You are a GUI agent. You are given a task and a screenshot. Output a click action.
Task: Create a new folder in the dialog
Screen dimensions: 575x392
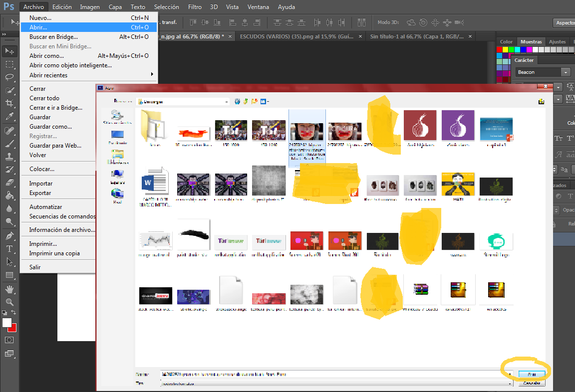[x=255, y=101]
